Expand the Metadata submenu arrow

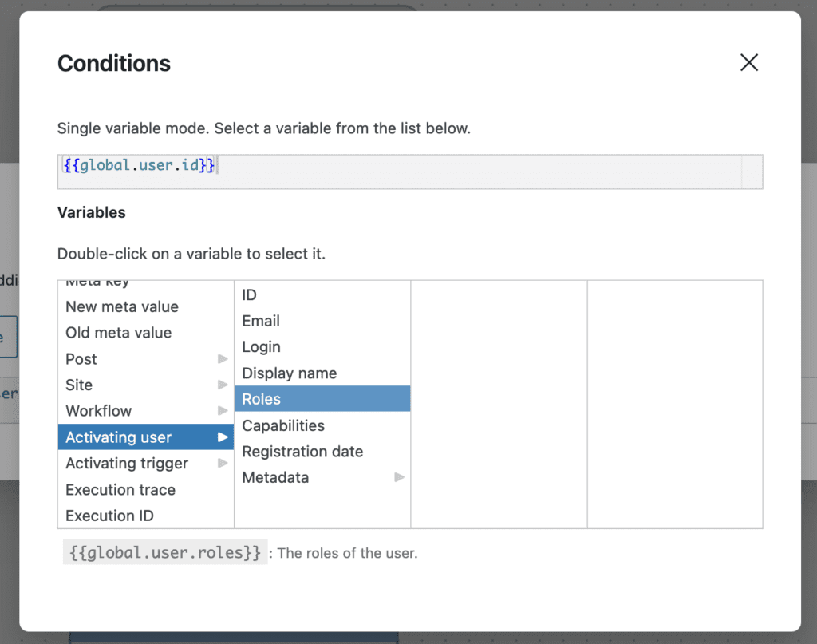click(399, 477)
